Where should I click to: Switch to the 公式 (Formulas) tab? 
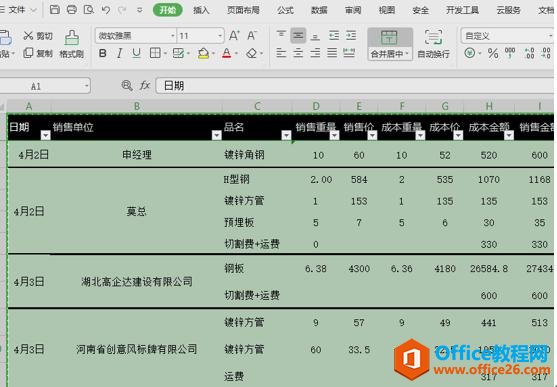coord(285,10)
